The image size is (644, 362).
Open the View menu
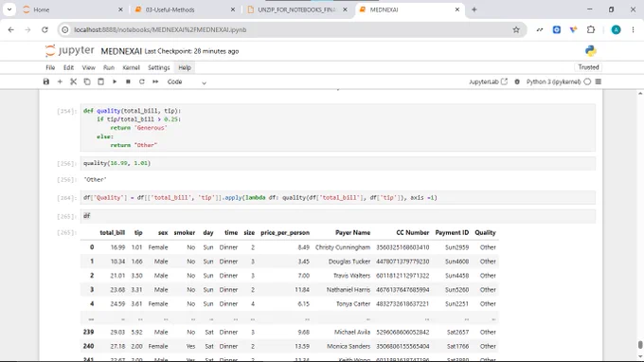[x=88, y=68]
